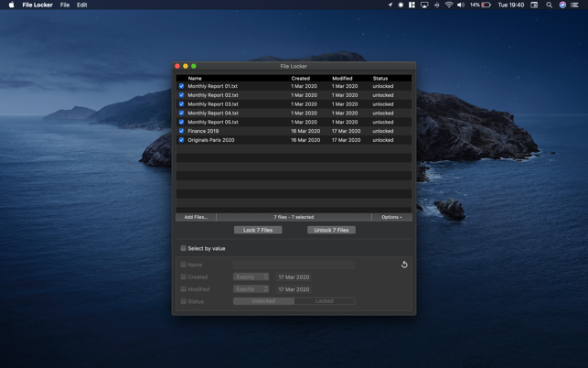Screen dimensions: 588x368
Task: Open the Apple menu
Action: (11, 5)
